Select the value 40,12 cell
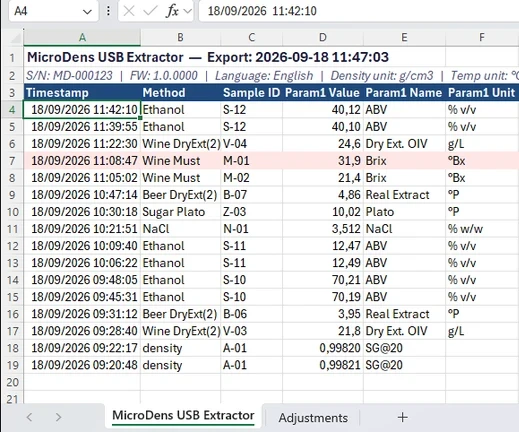This screenshot has height=432, width=519. (x=323, y=110)
